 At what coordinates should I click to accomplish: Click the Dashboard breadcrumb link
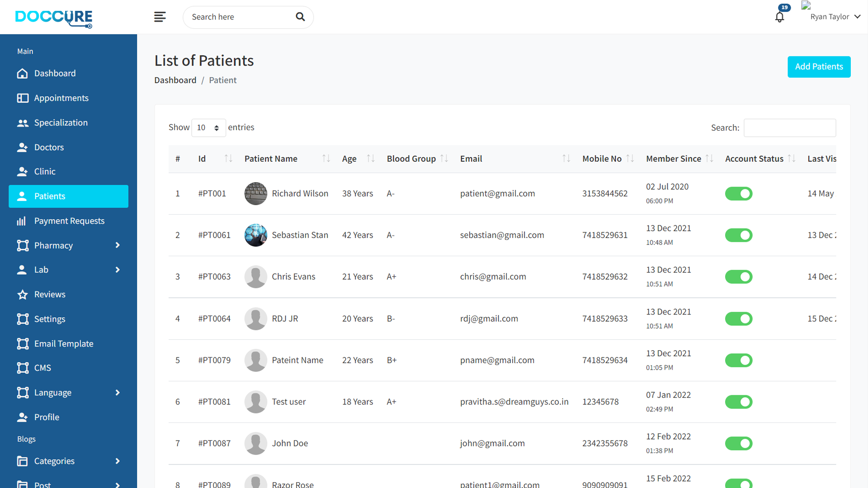click(175, 80)
